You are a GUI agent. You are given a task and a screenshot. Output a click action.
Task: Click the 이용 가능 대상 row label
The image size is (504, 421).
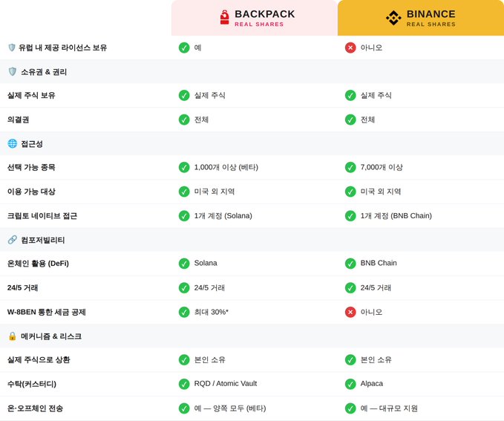(31, 192)
